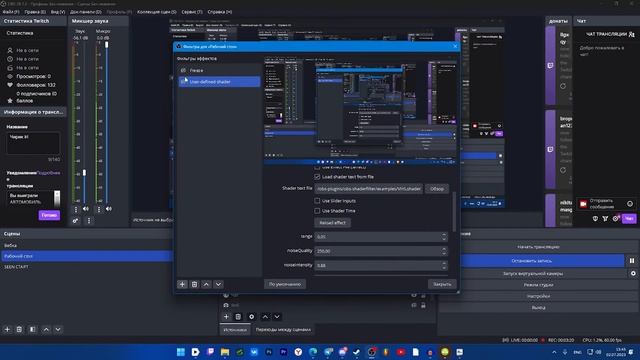Pause recording with pause icon
The height and width of the screenshot is (360, 640).
(632, 260)
